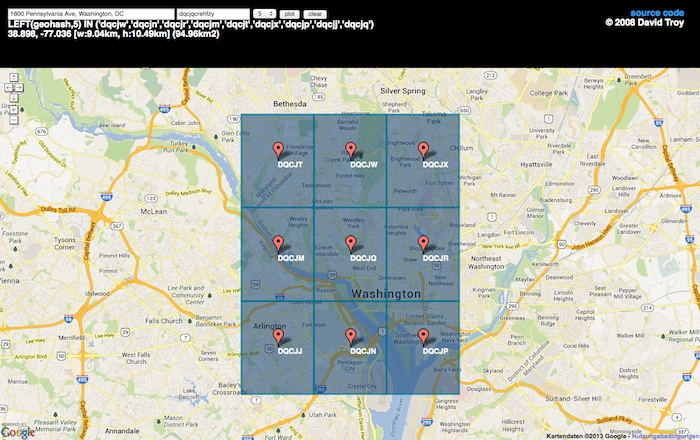Click the Northeast Washington label on the map
This screenshot has width=700, height=440.
(486, 262)
